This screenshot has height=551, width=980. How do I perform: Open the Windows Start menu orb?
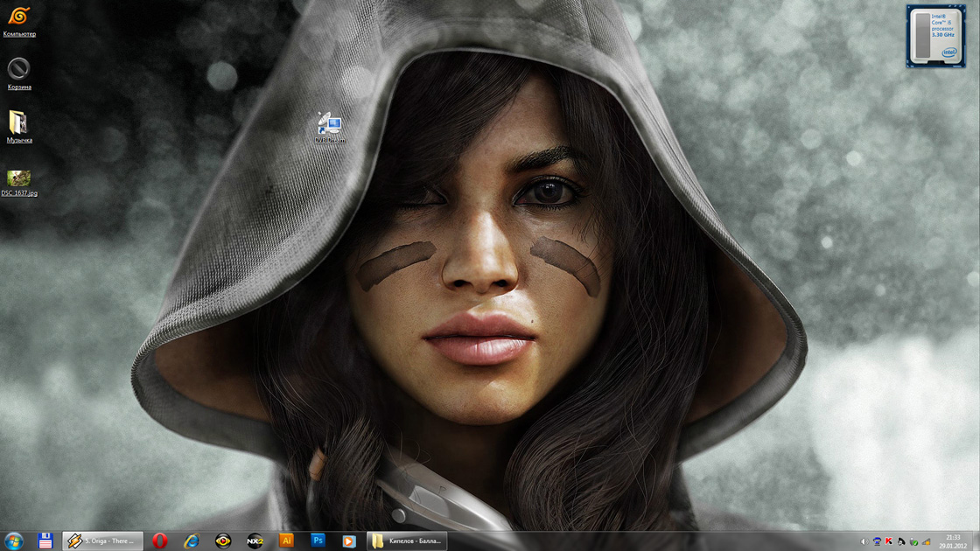tap(14, 541)
